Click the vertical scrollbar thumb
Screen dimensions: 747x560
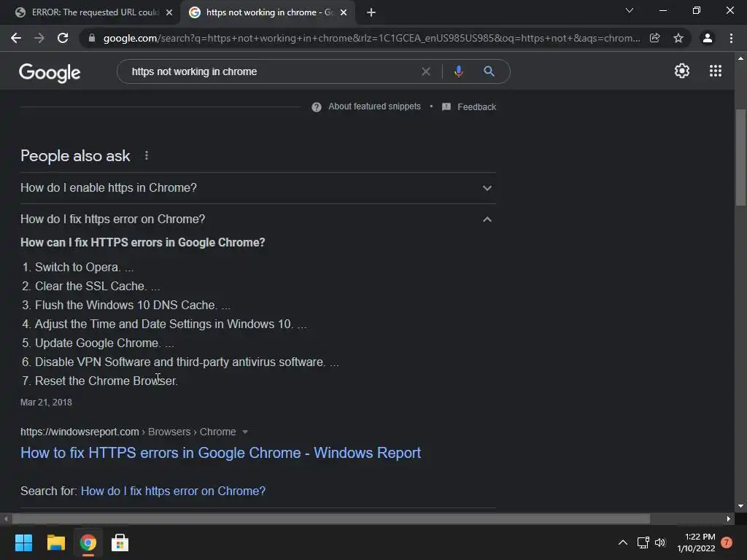click(740, 157)
